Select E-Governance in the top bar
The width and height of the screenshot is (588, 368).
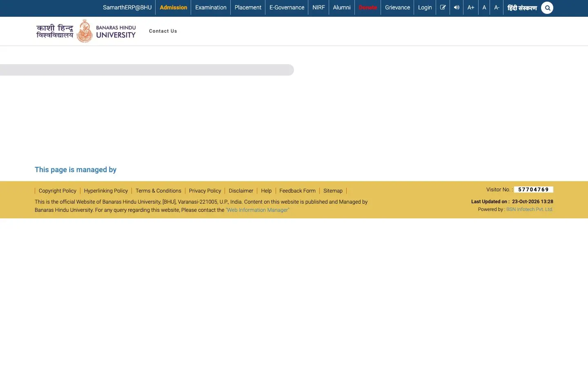click(287, 7)
